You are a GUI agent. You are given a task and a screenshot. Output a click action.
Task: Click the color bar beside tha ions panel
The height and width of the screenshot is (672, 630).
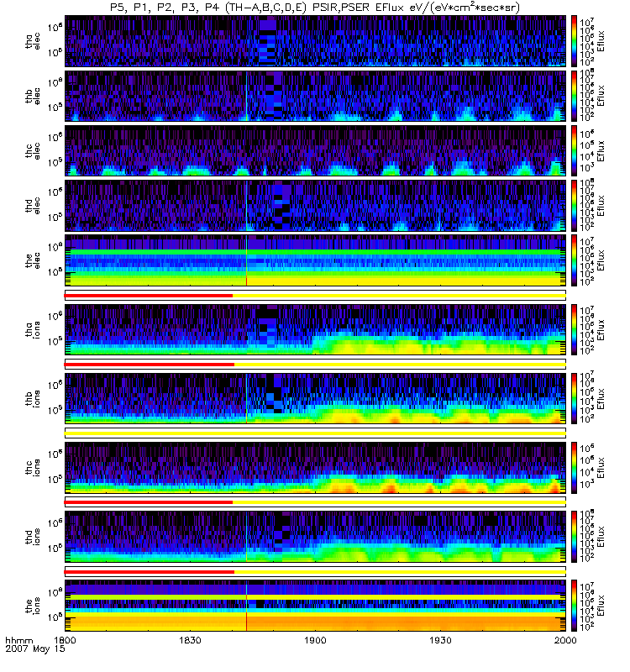point(574,329)
